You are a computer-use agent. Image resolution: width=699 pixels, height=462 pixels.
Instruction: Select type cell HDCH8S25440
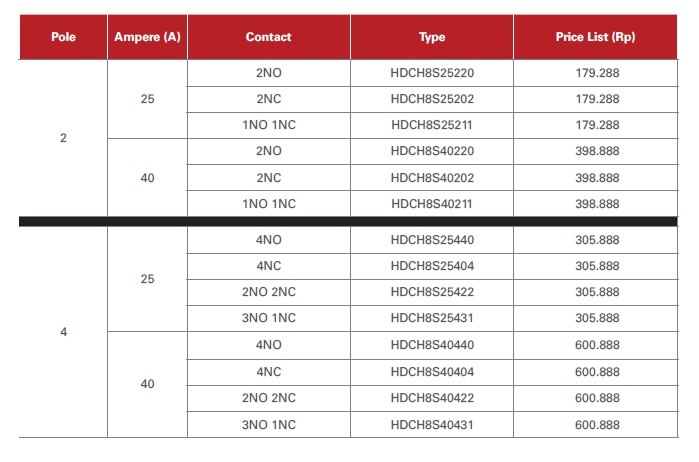click(x=432, y=240)
